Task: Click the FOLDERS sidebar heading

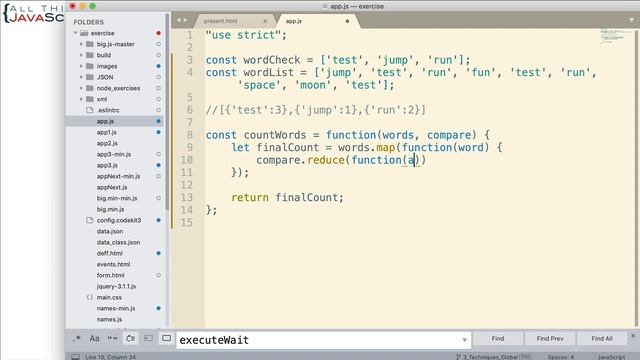Action: 89,22
